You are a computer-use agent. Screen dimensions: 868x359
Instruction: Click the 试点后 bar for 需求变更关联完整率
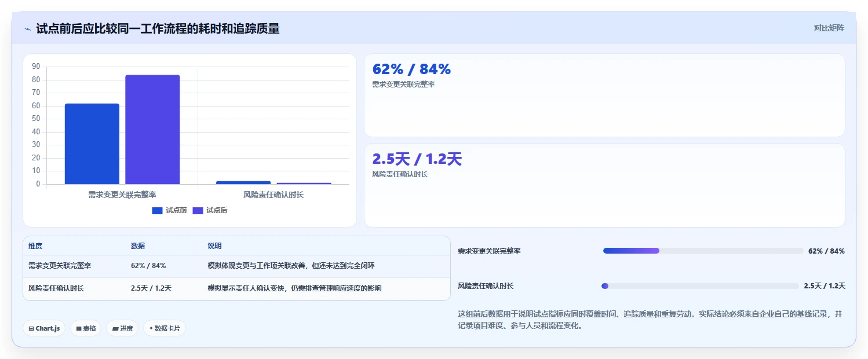(x=152, y=130)
